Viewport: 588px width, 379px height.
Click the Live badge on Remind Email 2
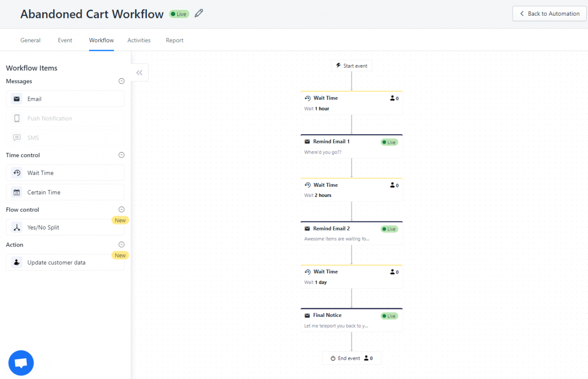point(389,229)
